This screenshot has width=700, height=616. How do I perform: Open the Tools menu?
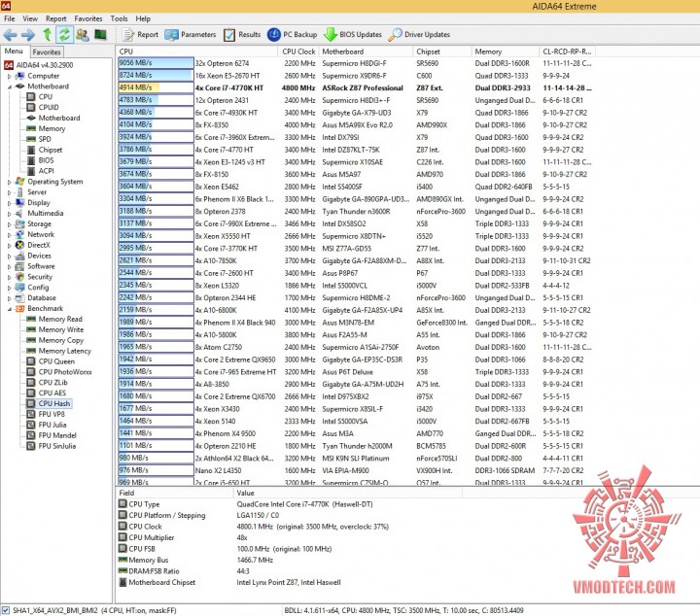click(x=120, y=18)
